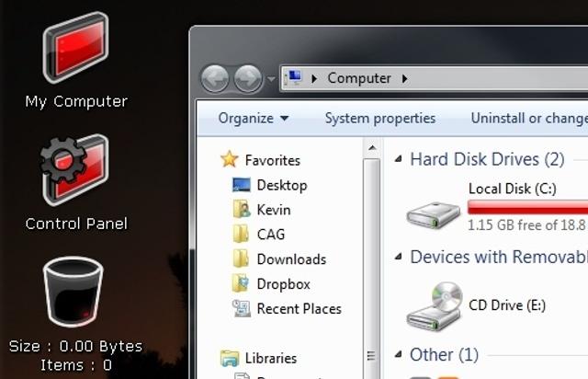
Task: Click the computer icon in address bar
Action: click(x=293, y=78)
